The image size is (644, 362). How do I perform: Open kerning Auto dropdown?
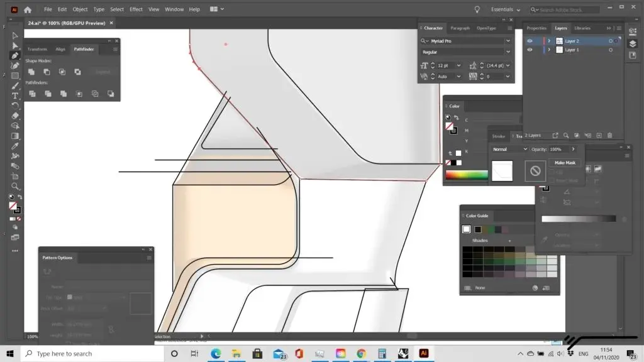pos(458,76)
